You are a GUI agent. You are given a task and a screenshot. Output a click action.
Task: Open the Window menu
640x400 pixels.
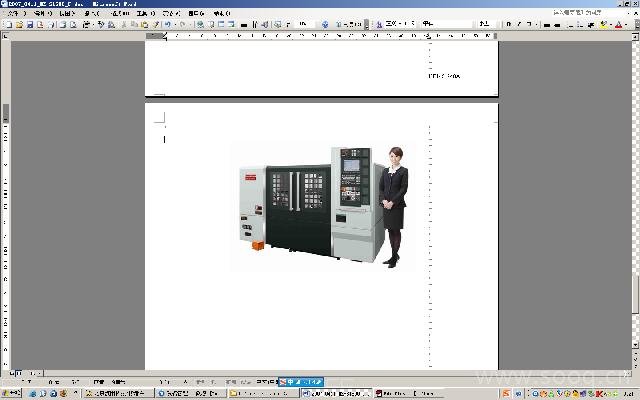pos(196,13)
